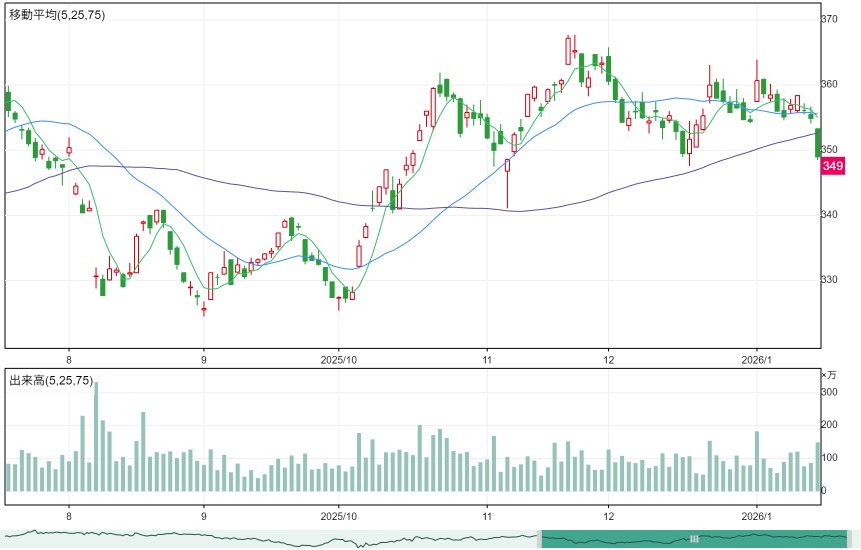Select the tallest volume bar above 300
This screenshot has width=861, height=550.
96,436
